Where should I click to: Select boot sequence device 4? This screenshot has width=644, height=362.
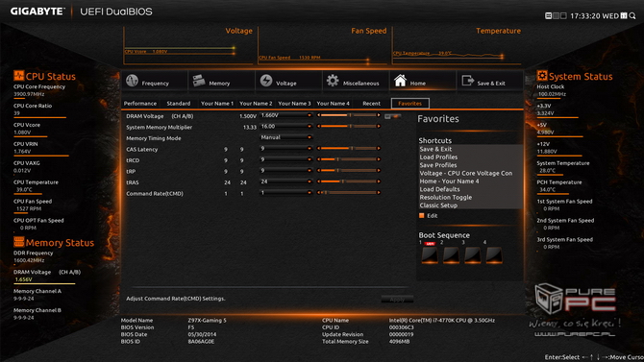[494, 254]
